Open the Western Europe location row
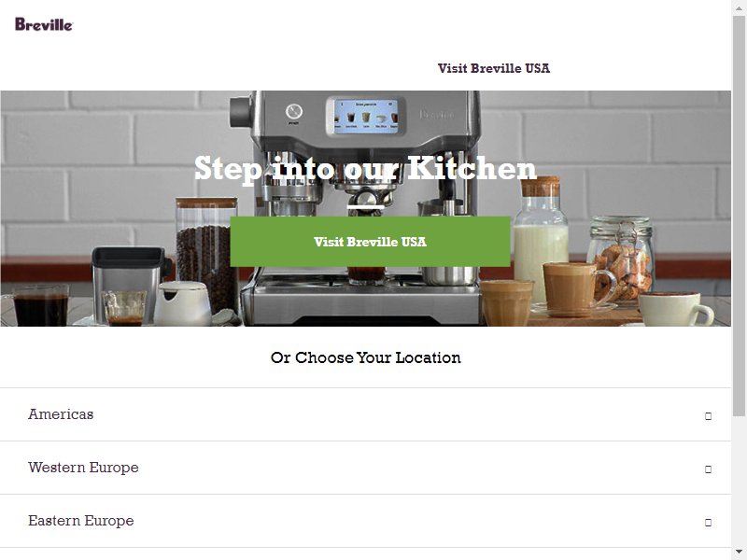 pyautogui.click(x=365, y=469)
